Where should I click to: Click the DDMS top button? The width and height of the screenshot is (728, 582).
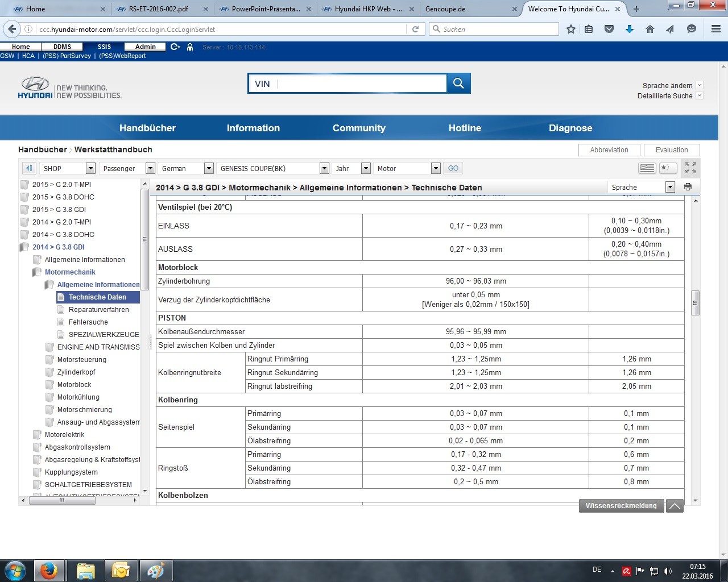pyautogui.click(x=63, y=47)
